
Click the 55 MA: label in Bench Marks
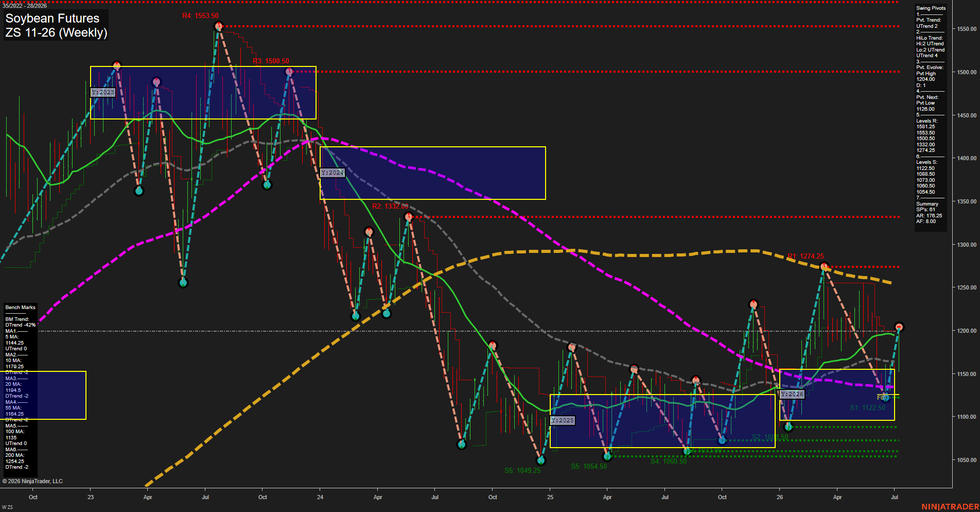tap(13, 408)
